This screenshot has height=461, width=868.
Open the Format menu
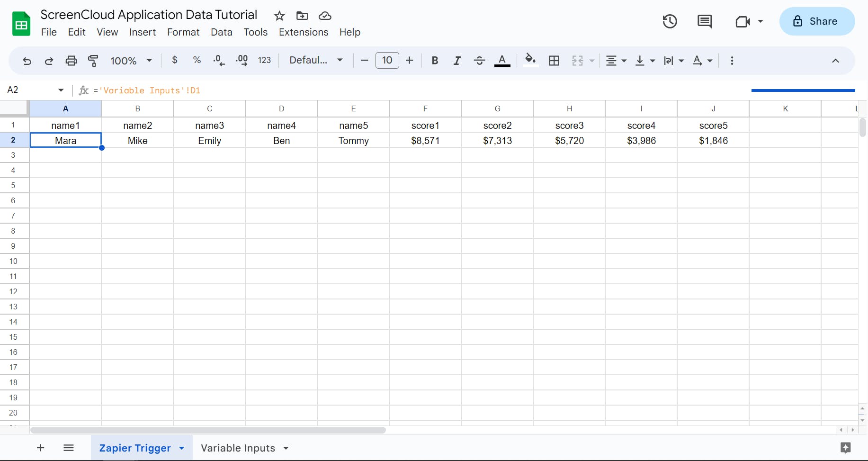tap(183, 32)
